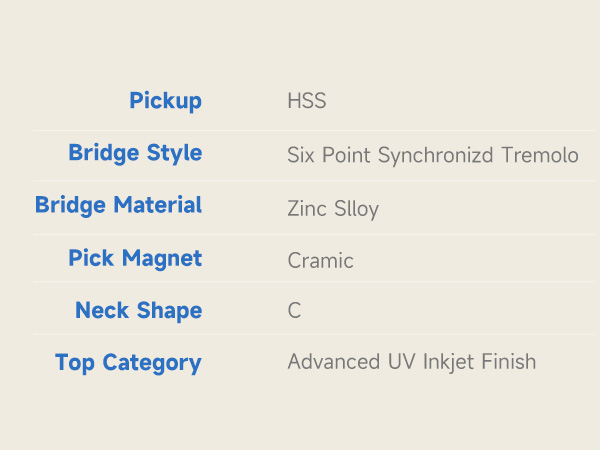This screenshot has width=600, height=450.
Task: Click the word Zinc
Action: click(x=306, y=209)
